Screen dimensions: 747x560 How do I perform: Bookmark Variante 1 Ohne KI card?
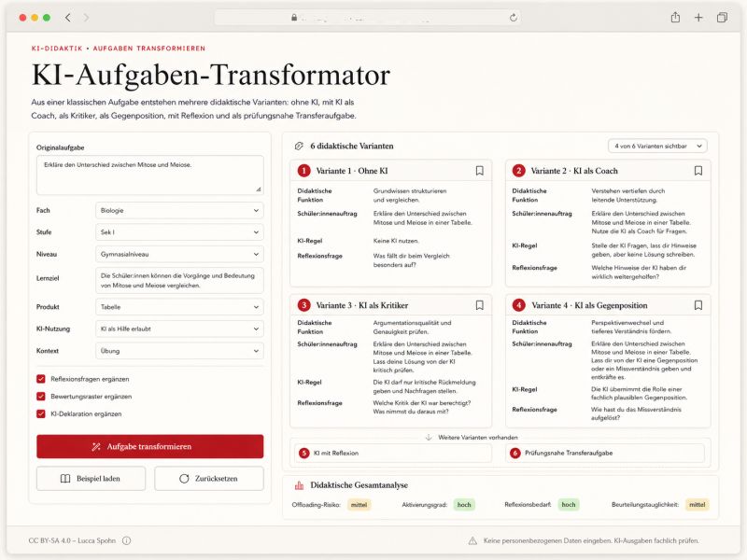point(479,171)
